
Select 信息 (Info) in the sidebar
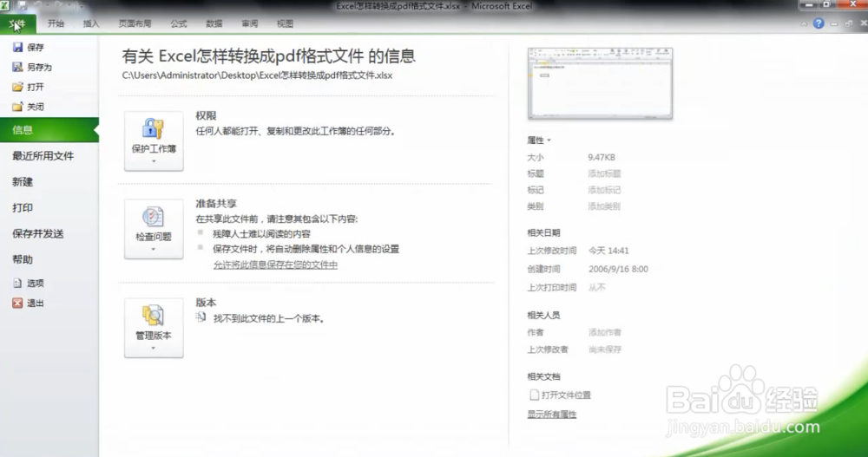(x=49, y=130)
